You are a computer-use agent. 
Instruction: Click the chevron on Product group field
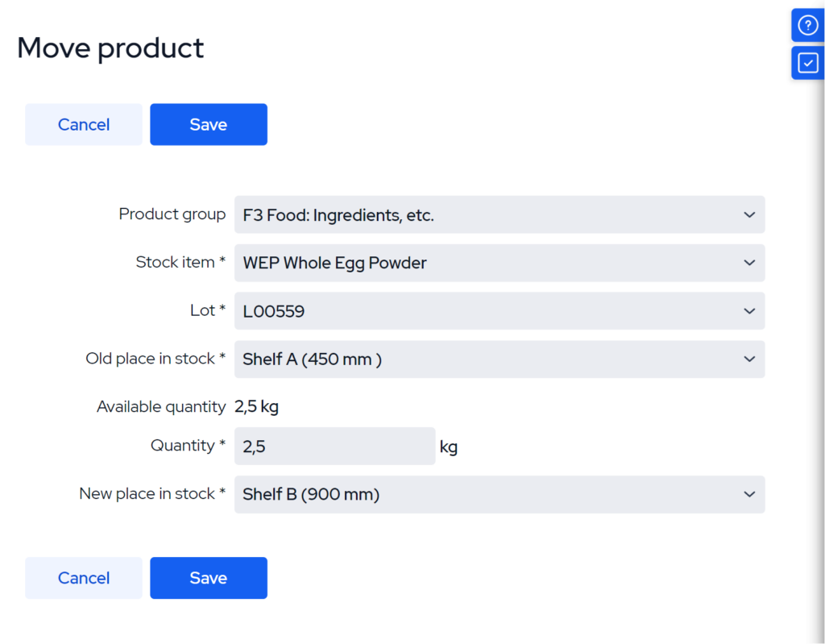[748, 215]
